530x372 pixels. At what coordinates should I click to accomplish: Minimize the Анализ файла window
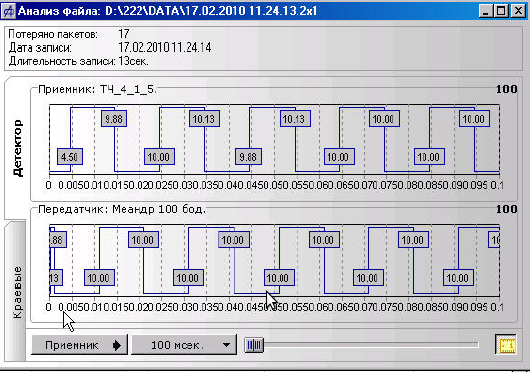coord(486,11)
